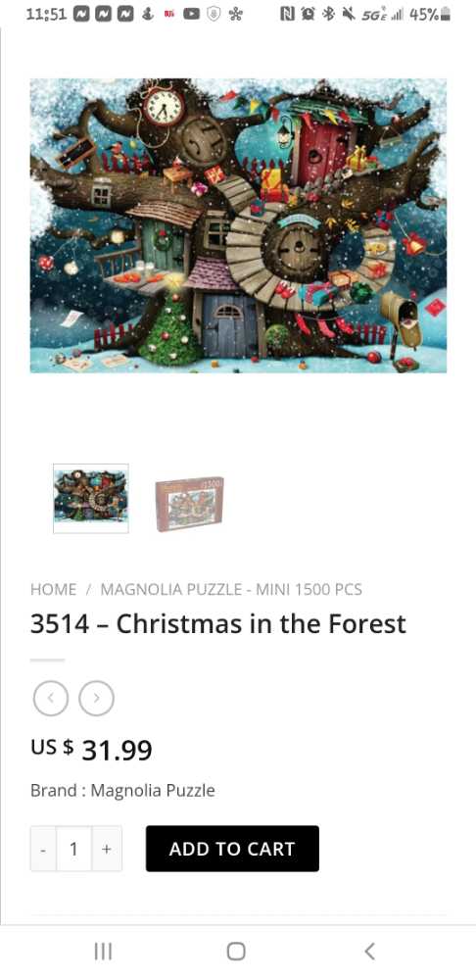
Task: Tap the Android back navigation icon
Action: (370, 952)
